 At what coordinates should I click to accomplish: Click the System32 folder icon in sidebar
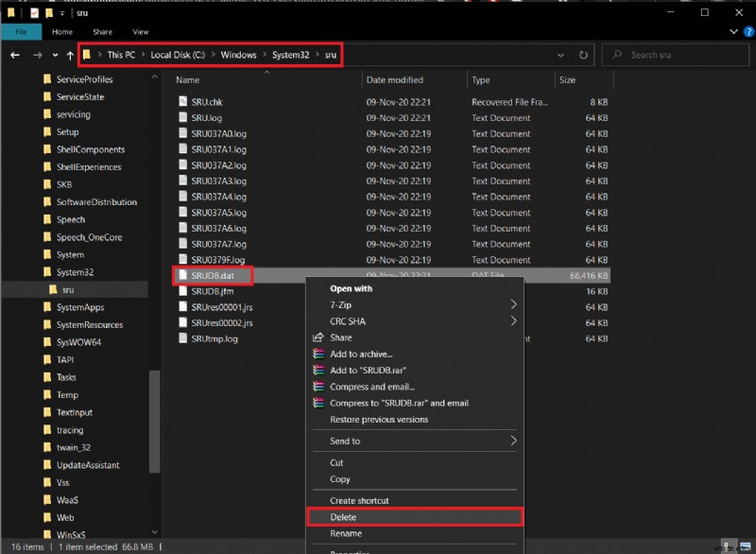point(47,272)
